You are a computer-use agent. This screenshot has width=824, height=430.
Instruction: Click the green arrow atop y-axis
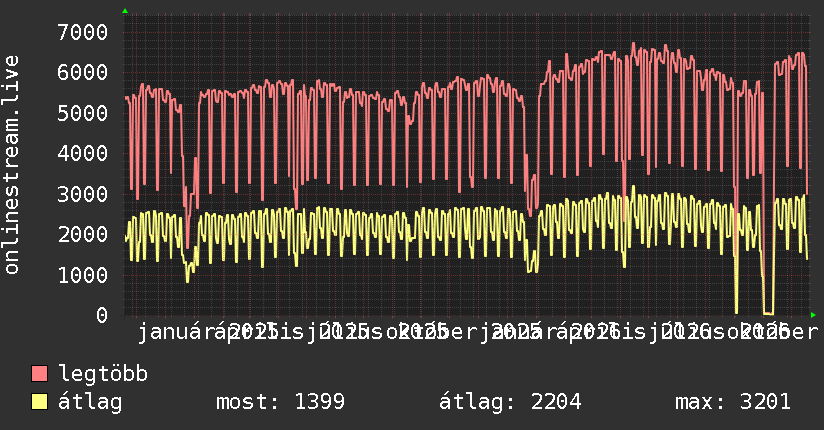click(125, 11)
